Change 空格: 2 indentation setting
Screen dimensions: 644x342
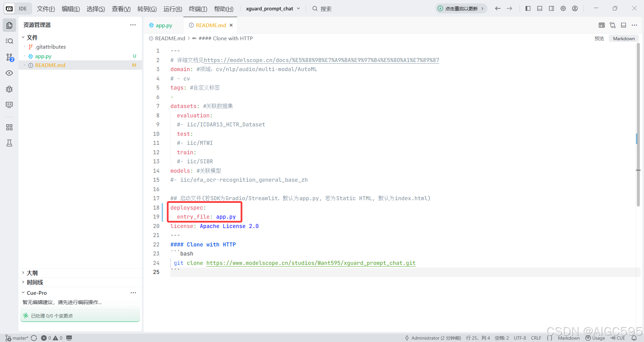(x=502, y=338)
